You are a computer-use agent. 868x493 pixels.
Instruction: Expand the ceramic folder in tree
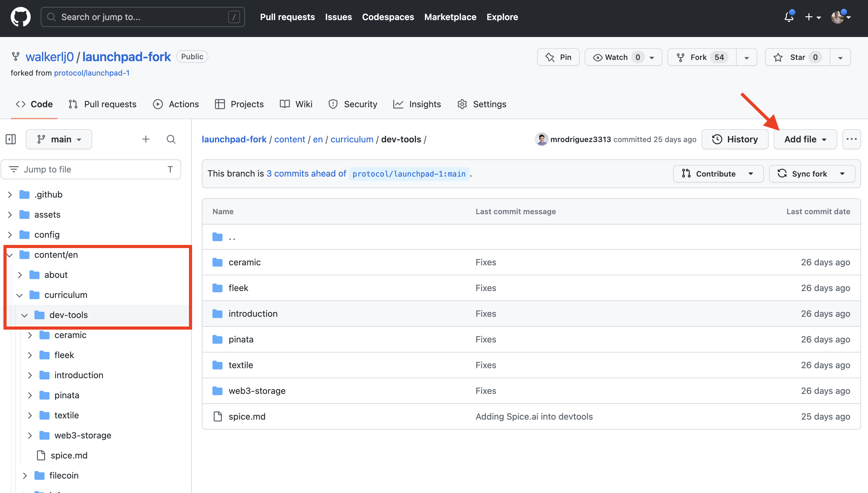30,335
